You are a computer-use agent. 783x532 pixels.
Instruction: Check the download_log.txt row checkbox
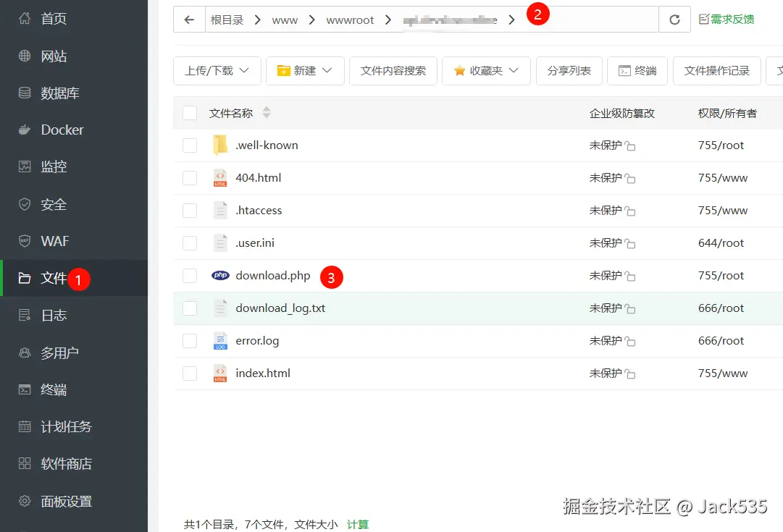[190, 308]
